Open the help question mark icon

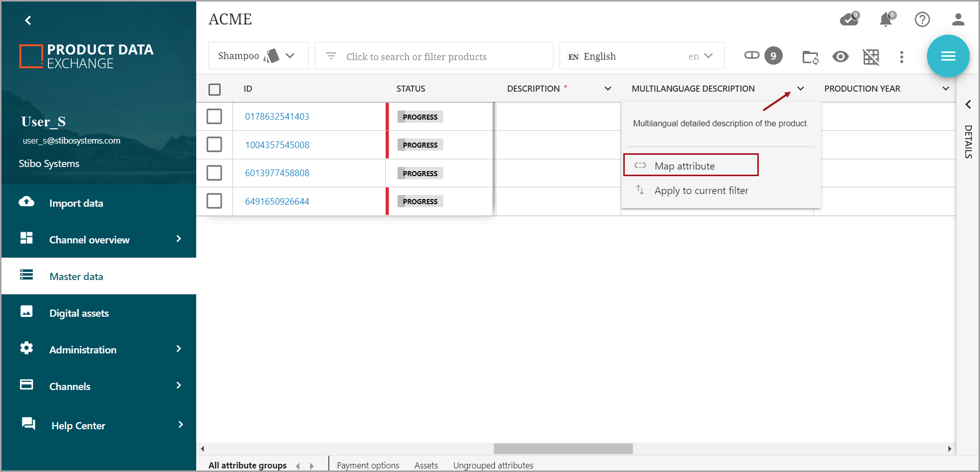point(922,19)
